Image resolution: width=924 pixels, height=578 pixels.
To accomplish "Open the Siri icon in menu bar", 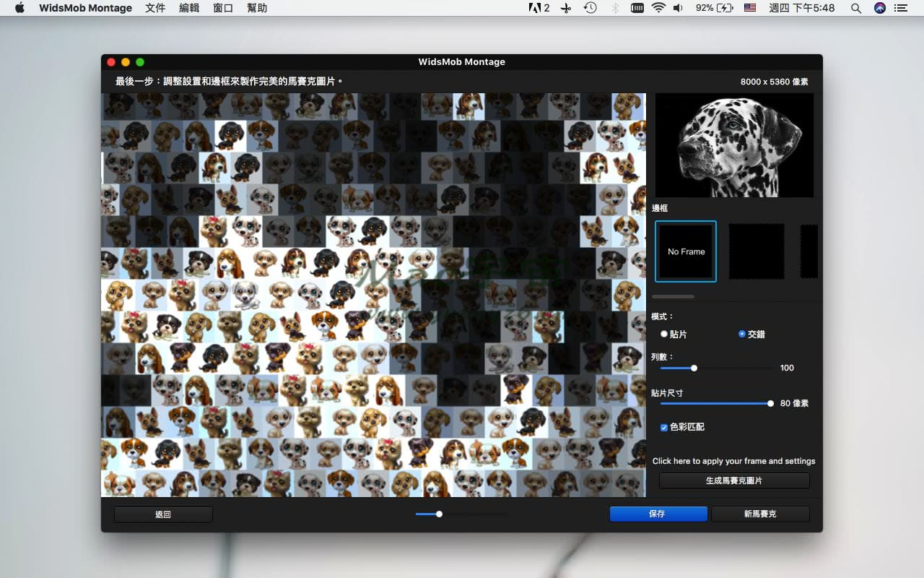I will coord(879,8).
